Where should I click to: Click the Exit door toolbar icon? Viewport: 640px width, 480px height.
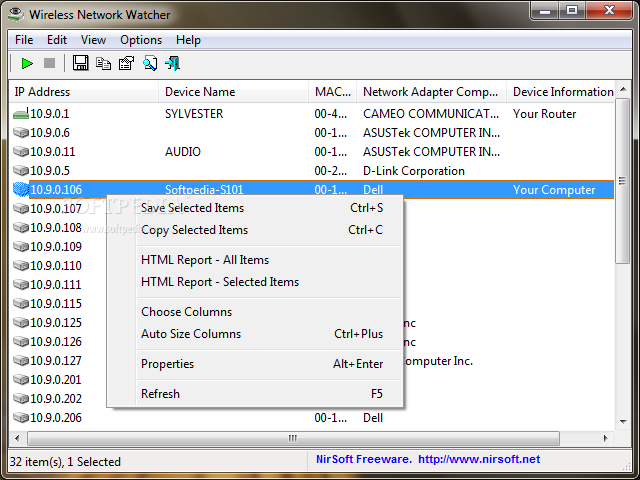(x=172, y=64)
